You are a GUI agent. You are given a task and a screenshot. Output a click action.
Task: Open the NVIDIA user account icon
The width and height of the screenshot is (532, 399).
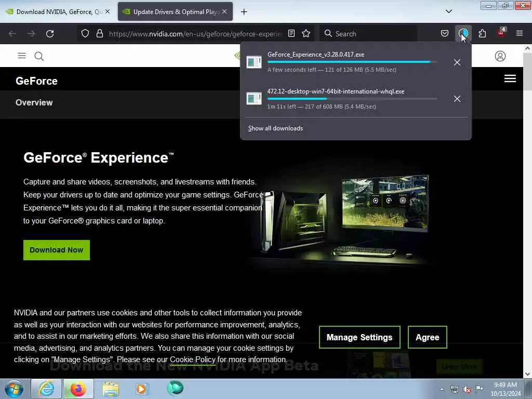(x=500, y=56)
